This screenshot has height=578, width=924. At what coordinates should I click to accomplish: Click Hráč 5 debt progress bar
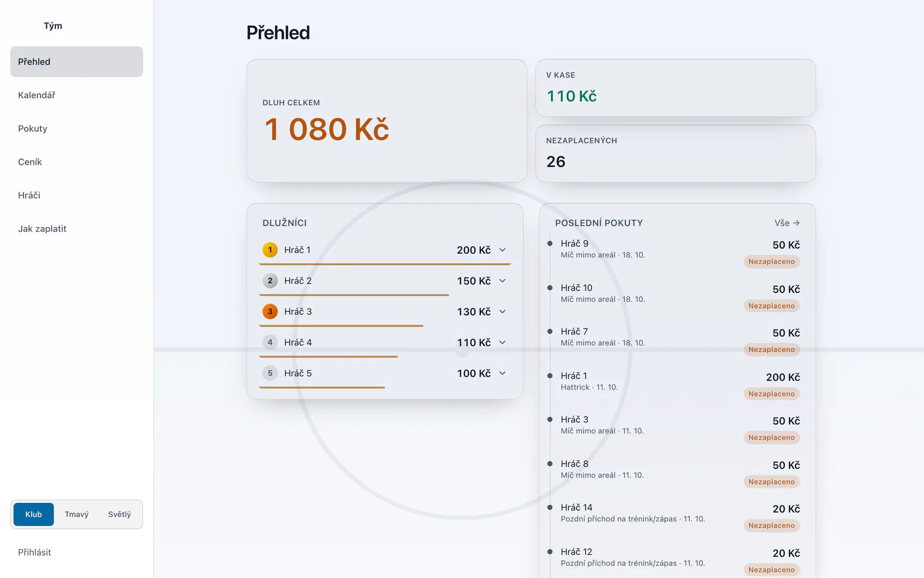pyautogui.click(x=322, y=387)
